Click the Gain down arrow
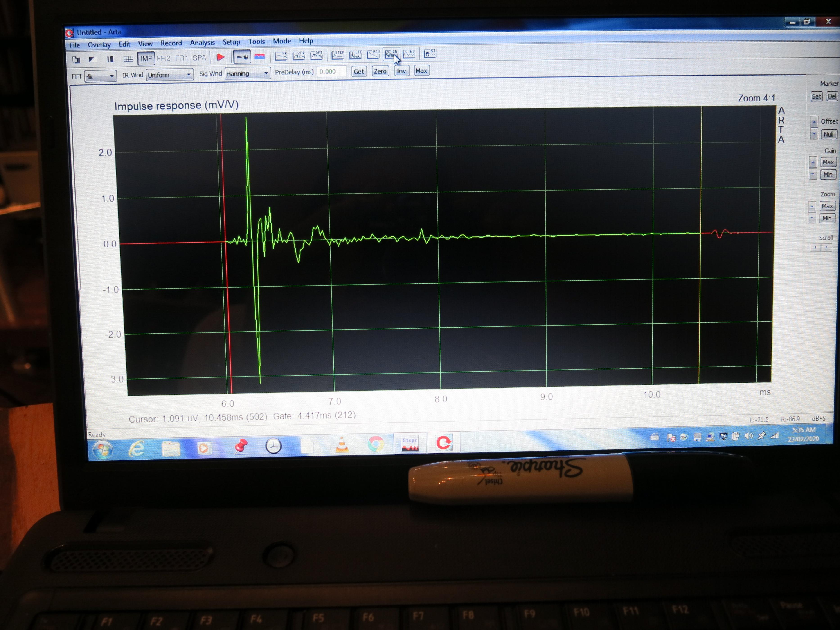This screenshot has width=840, height=630. (x=813, y=174)
